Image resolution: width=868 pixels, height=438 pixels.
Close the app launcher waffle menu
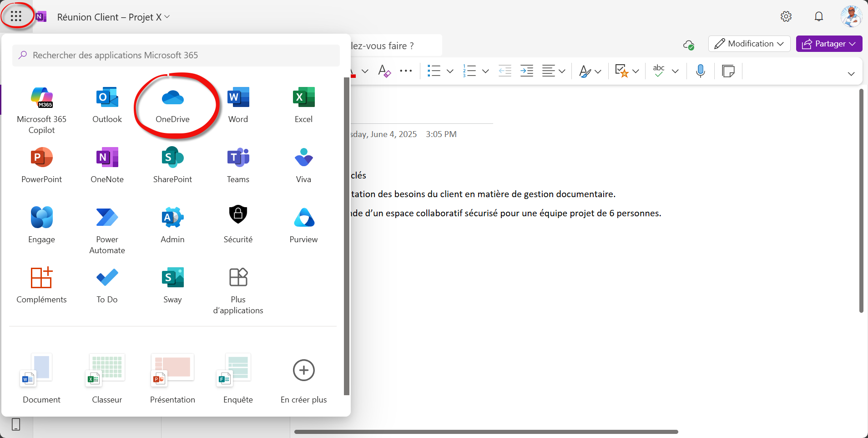[16, 16]
